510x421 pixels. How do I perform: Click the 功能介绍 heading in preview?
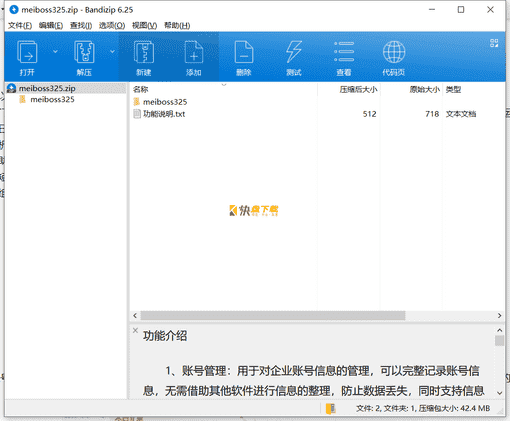165,336
